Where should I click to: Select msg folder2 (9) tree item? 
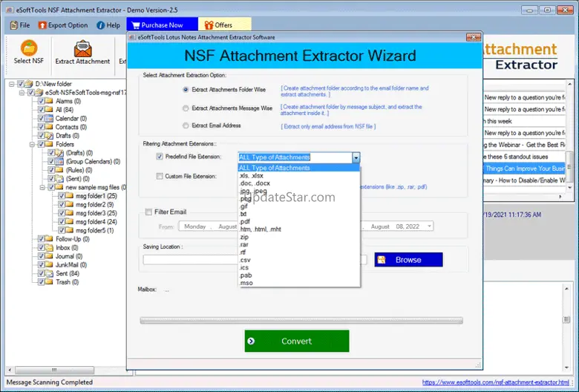coord(94,204)
